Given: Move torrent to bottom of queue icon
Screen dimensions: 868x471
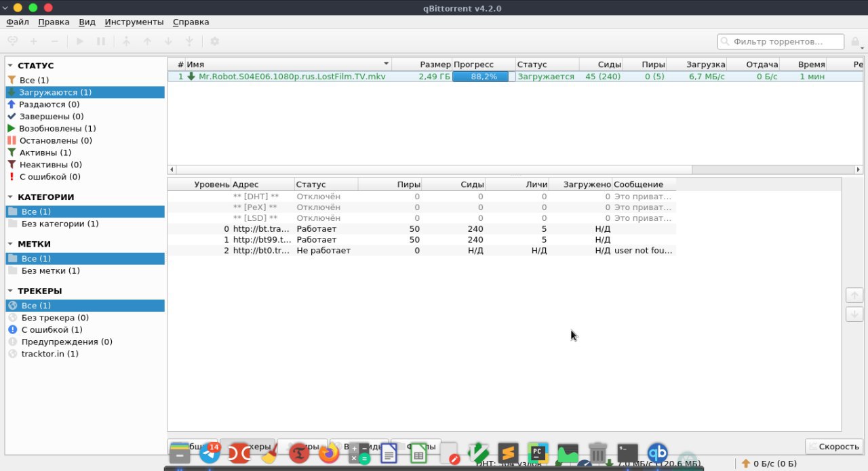Looking at the screenshot, I should pyautogui.click(x=189, y=41).
